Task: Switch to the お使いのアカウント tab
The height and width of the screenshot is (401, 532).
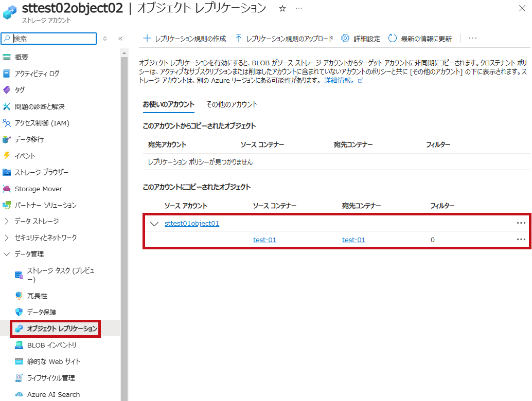Action: click(169, 104)
